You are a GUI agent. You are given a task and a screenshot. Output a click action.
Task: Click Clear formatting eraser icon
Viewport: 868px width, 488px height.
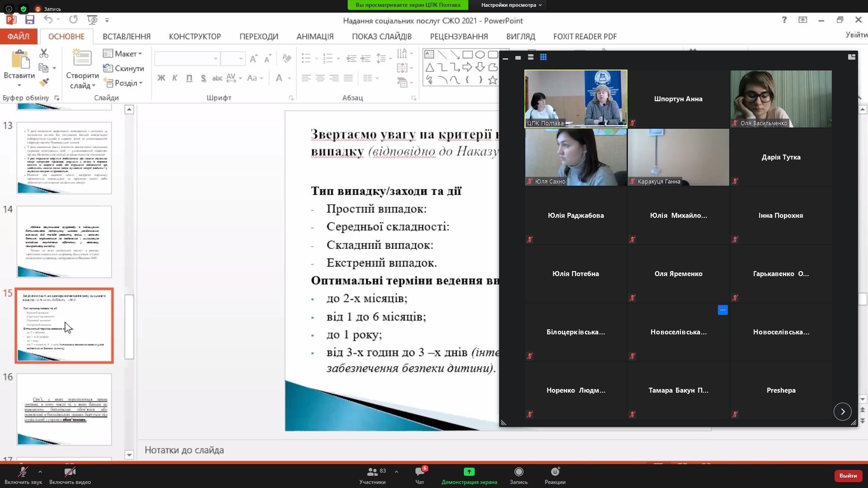coord(287,59)
